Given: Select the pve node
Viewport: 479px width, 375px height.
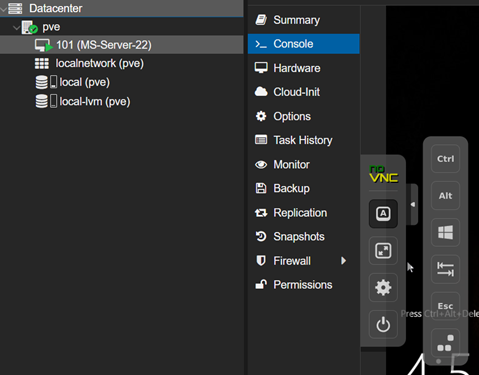Looking at the screenshot, I should 122,27.
